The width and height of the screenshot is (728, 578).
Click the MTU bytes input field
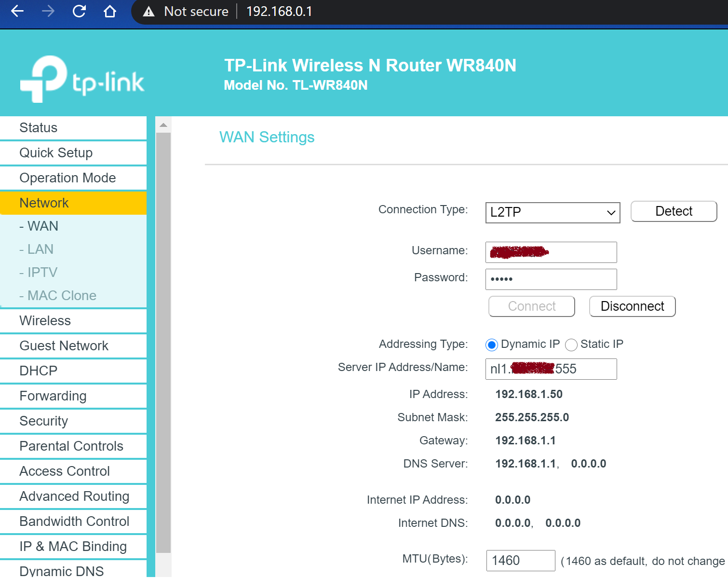coord(520,560)
